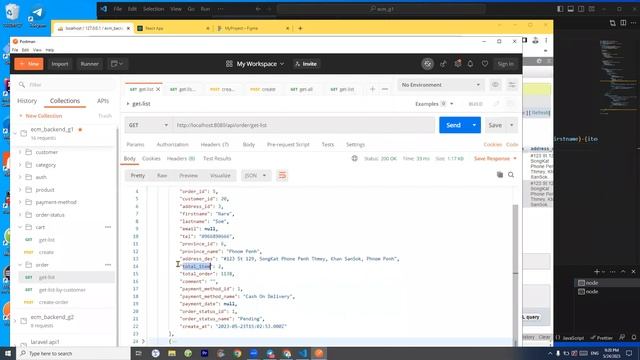This screenshot has height=360, width=640.
Task: Click the icon between wrench and bell in header
Action: (458, 64)
